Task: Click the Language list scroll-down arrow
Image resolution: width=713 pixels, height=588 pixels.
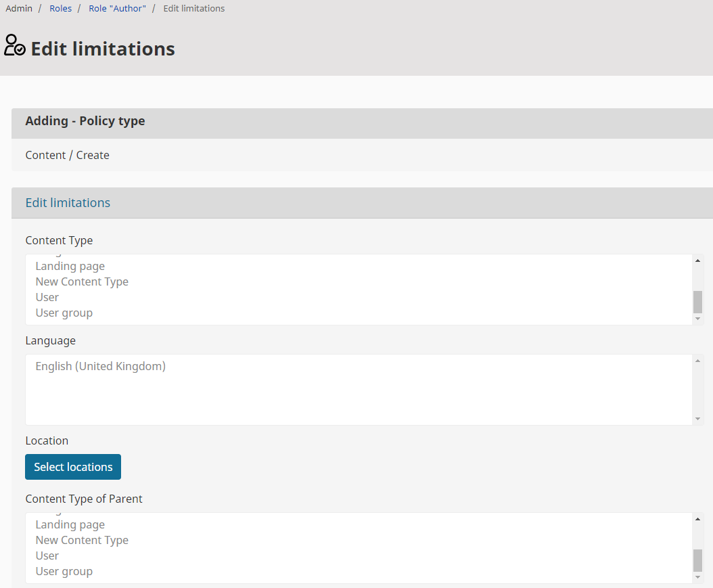Action: (697, 419)
